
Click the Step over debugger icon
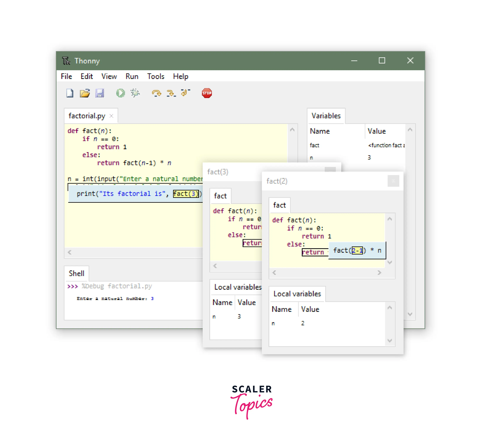156,93
